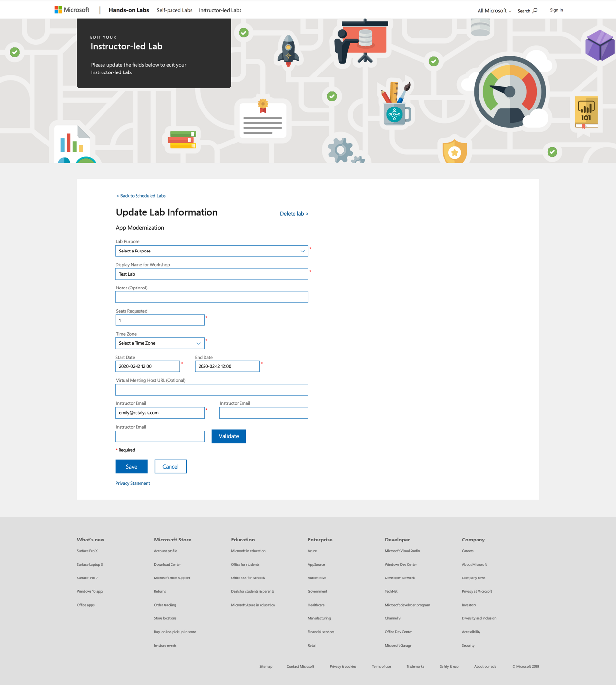Open the Time Zone dropdown
Viewport: 616px width, 685px height.
pyautogui.click(x=160, y=343)
